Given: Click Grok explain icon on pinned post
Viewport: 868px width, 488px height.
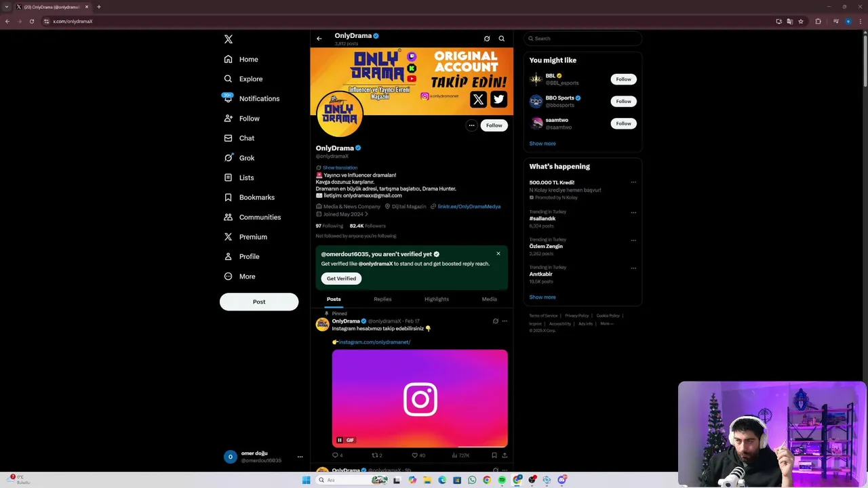Looking at the screenshot, I should [496, 321].
